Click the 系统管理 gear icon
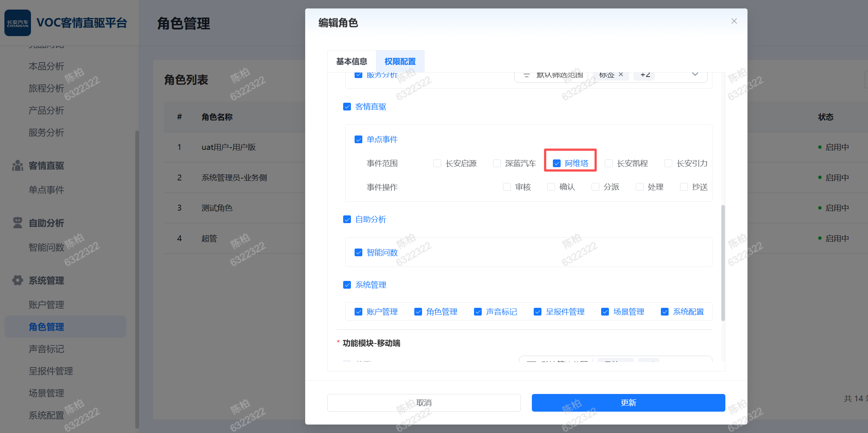Viewport: 868px width, 433px height. coord(17,280)
